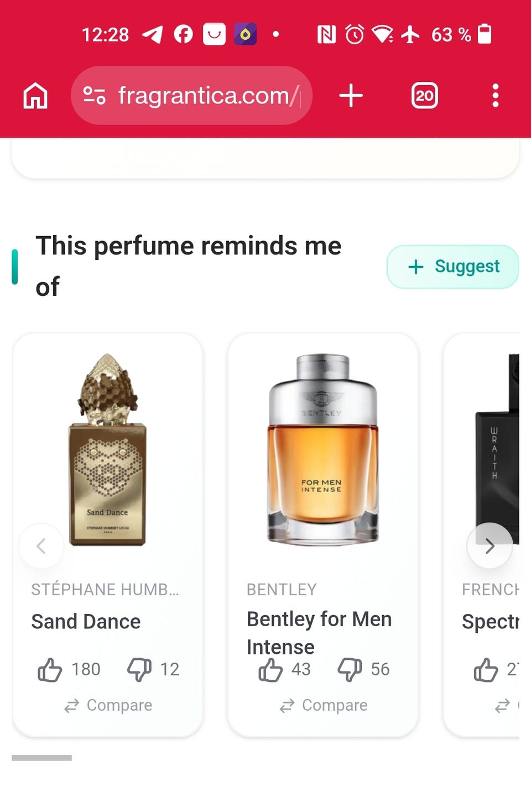531x812 pixels.
Task: Compare with Bentley for Men Intense
Action: coord(323,705)
